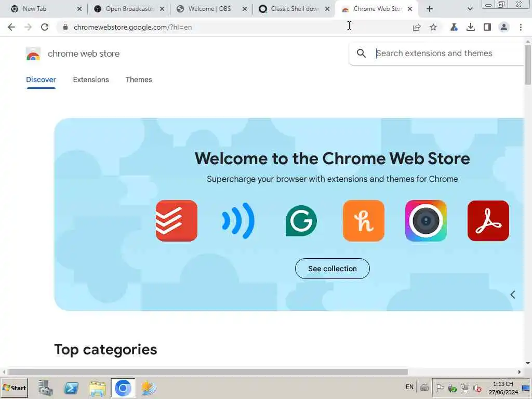View site information via lock icon
The image size is (532, 399).
click(65, 27)
